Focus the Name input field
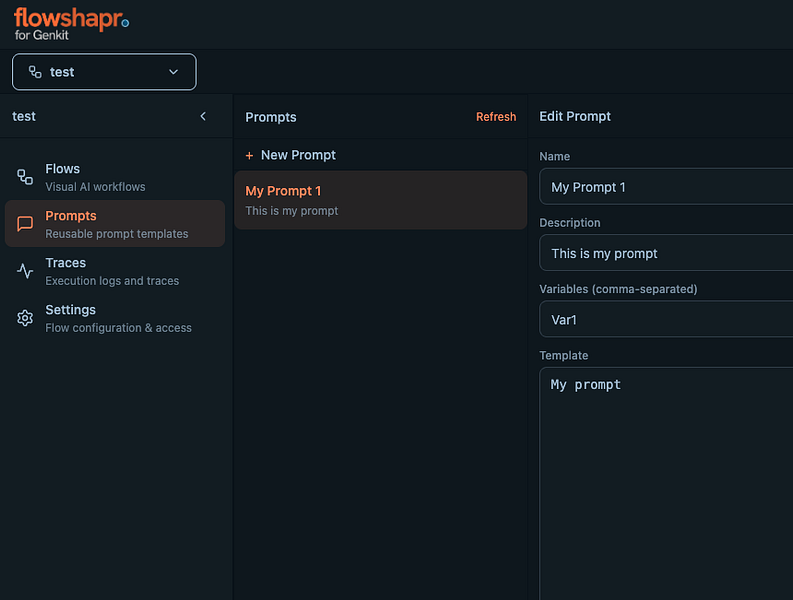 click(666, 187)
